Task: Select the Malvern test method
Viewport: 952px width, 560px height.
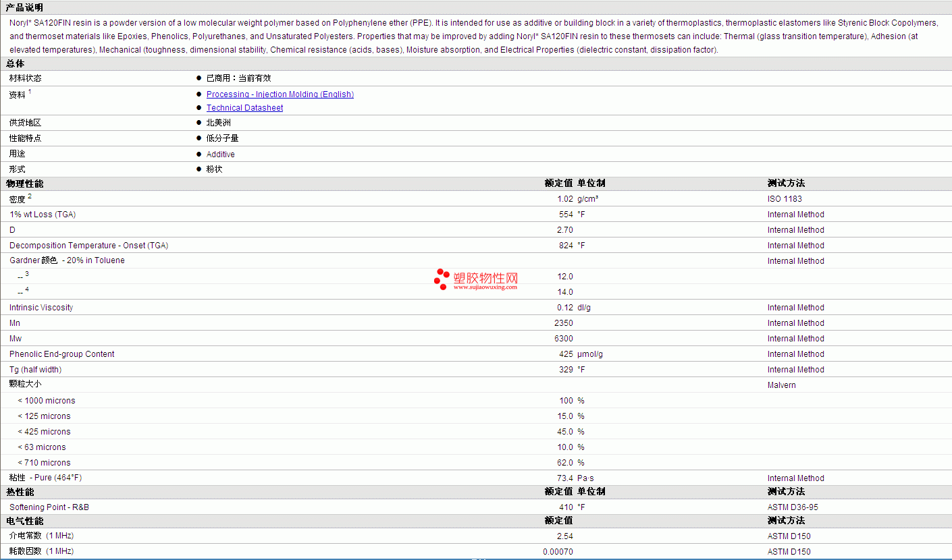Action: (x=782, y=385)
